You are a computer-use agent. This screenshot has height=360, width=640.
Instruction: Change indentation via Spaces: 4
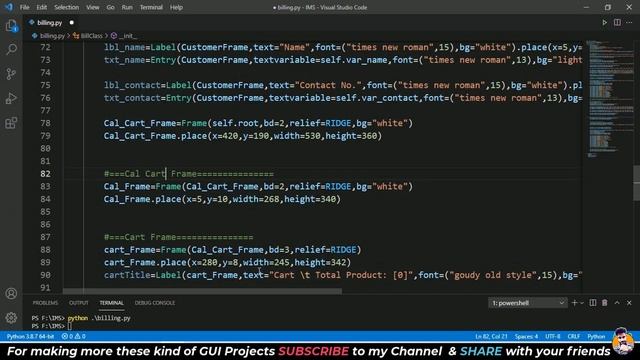(x=526, y=336)
